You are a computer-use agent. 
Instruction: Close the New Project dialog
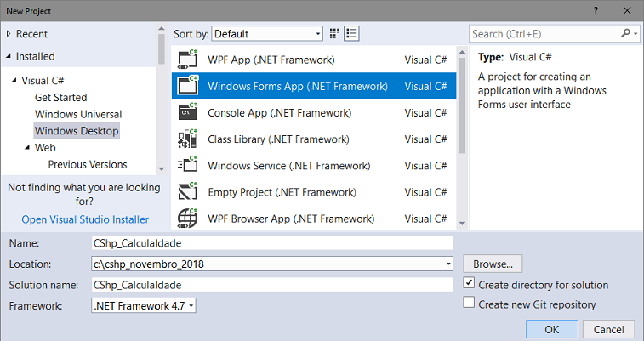pos(627,11)
